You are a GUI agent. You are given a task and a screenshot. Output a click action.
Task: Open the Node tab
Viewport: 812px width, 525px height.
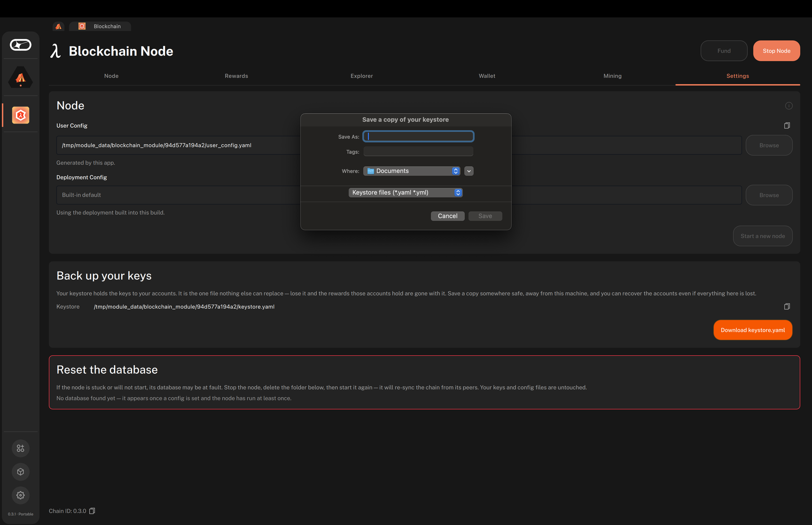[x=111, y=76]
